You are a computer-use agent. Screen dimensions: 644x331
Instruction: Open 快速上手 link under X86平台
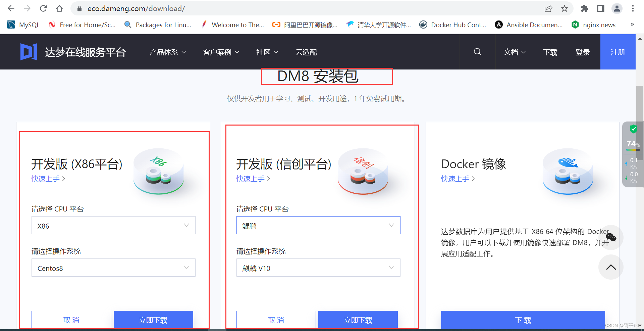click(48, 179)
